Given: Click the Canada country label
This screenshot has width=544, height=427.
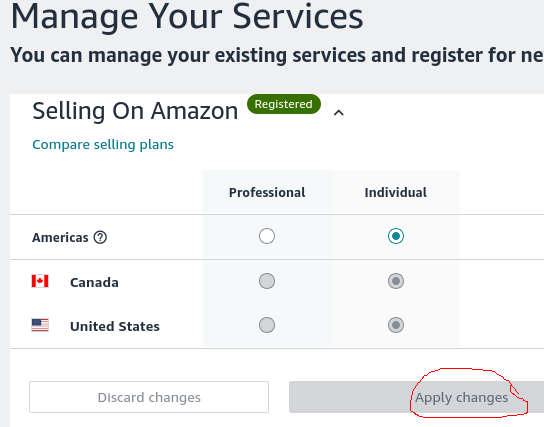Looking at the screenshot, I should tap(94, 282).
